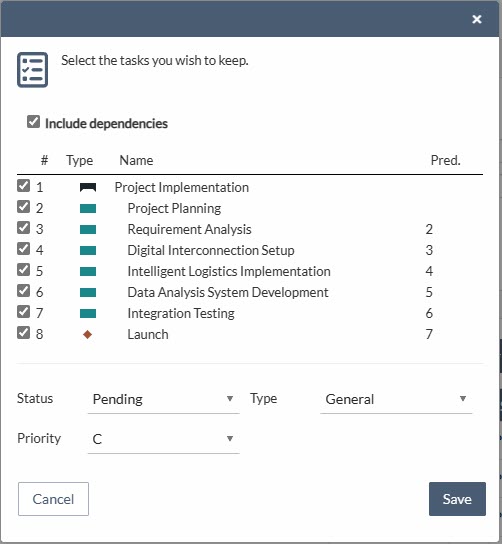502x544 pixels.
Task: Toggle the checkbox for task 5 Intelligent Logistics
Action: (x=23, y=270)
